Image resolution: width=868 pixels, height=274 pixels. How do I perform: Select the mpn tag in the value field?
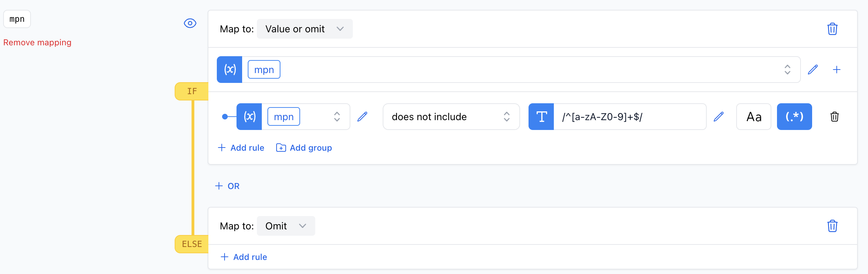point(264,70)
